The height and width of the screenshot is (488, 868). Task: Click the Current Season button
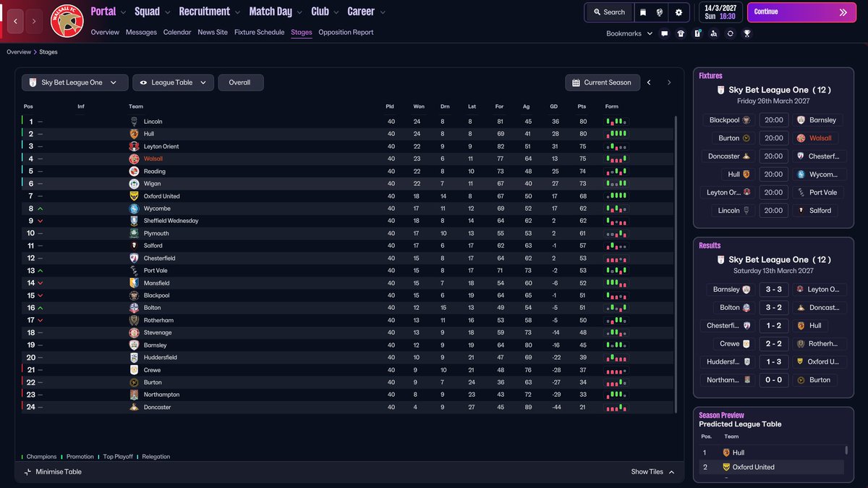[602, 83]
